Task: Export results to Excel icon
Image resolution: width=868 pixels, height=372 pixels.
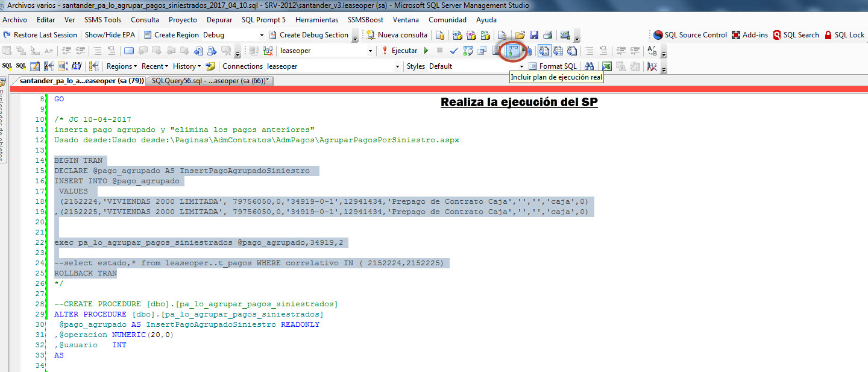Action: (x=607, y=66)
